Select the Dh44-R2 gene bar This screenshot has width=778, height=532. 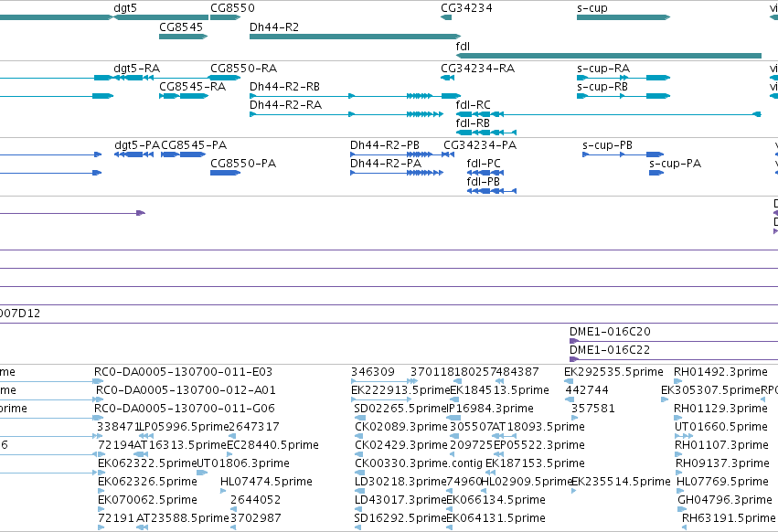[x=356, y=37]
